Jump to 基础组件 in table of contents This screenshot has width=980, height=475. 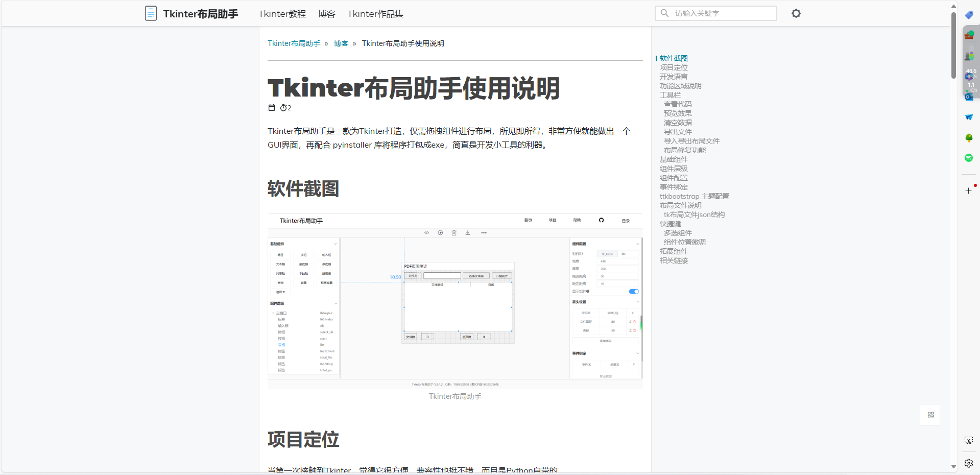point(674,159)
